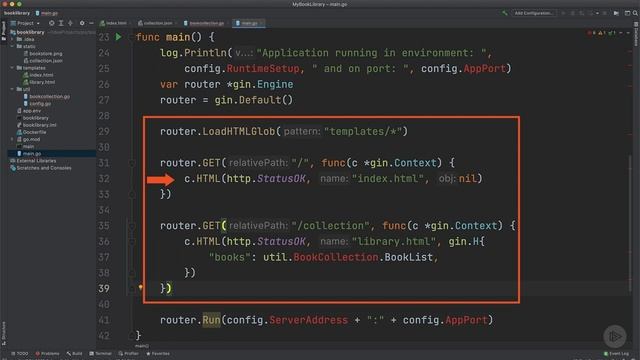Click Expand All icon in Project panel
Image resolution: width=640 pixels, height=360 pixels.
[61, 23]
